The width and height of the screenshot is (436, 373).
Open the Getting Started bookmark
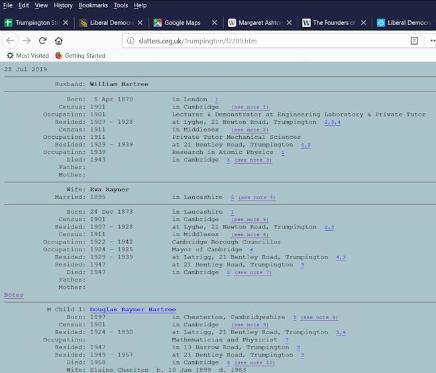(x=81, y=56)
